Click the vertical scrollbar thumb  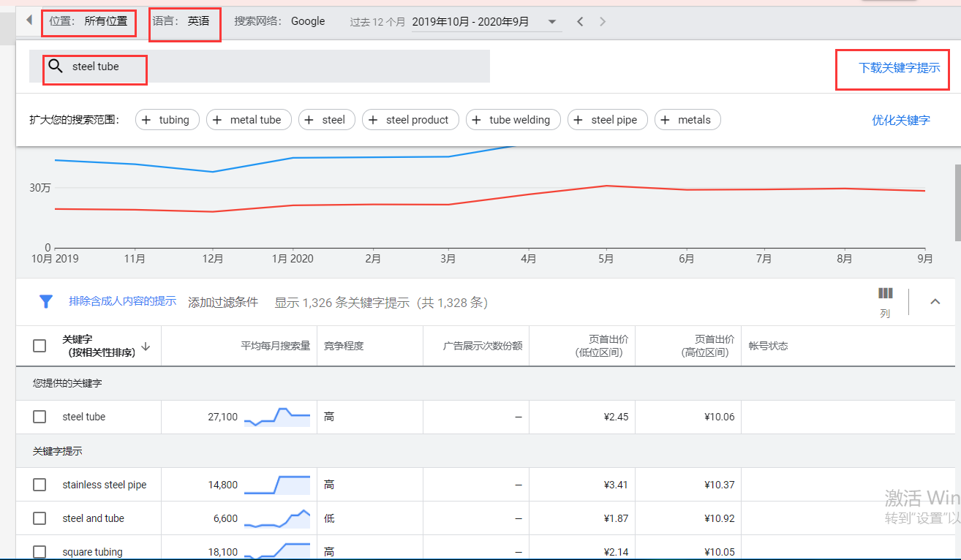tap(957, 203)
